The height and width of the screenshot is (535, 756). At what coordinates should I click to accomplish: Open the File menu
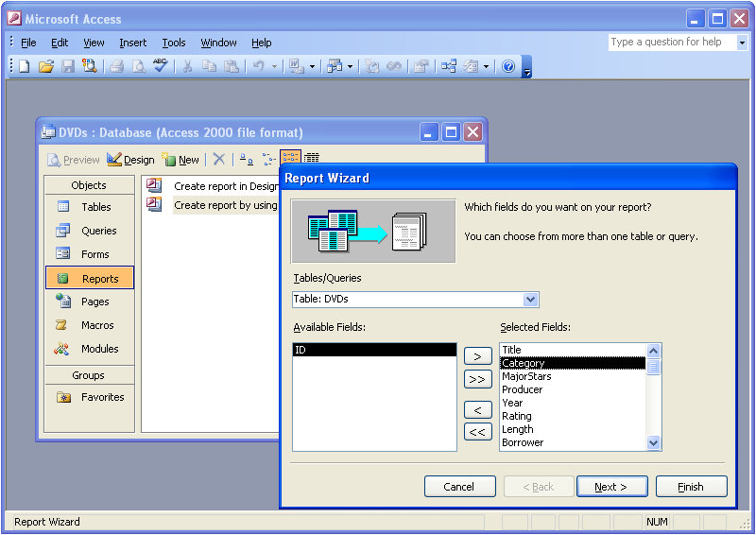click(x=28, y=43)
